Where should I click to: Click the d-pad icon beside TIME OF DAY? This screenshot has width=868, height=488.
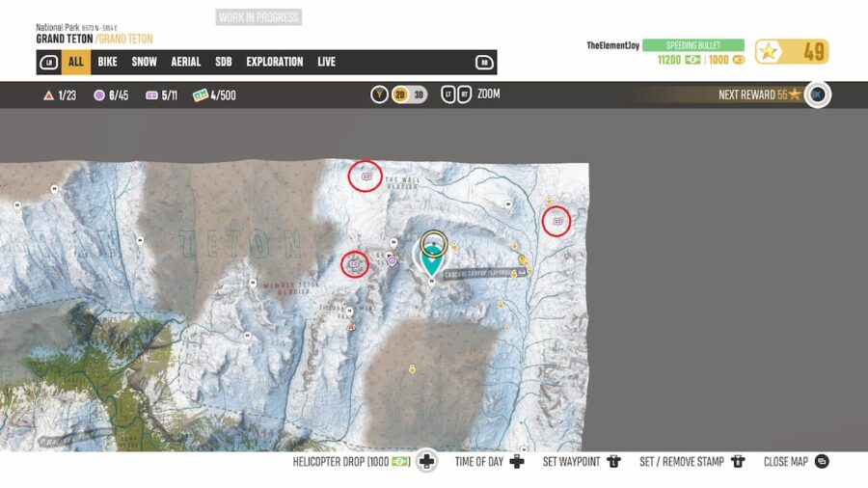point(517,461)
